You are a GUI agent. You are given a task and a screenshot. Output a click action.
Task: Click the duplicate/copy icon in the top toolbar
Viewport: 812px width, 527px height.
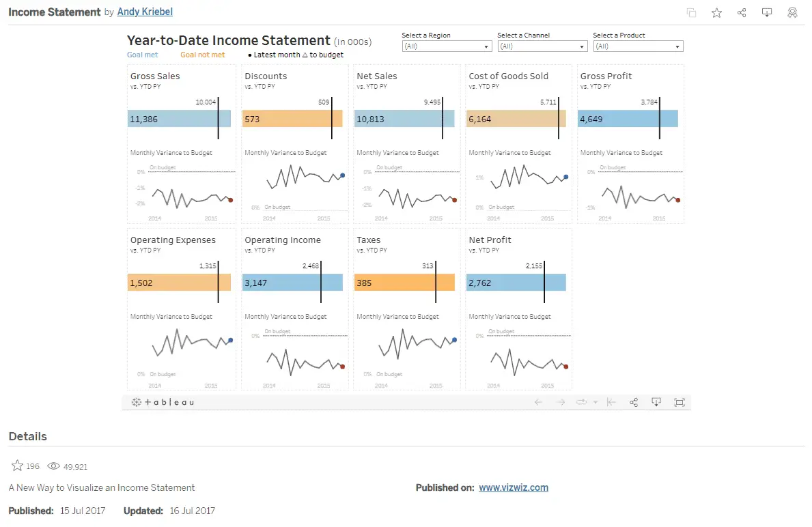pyautogui.click(x=690, y=12)
